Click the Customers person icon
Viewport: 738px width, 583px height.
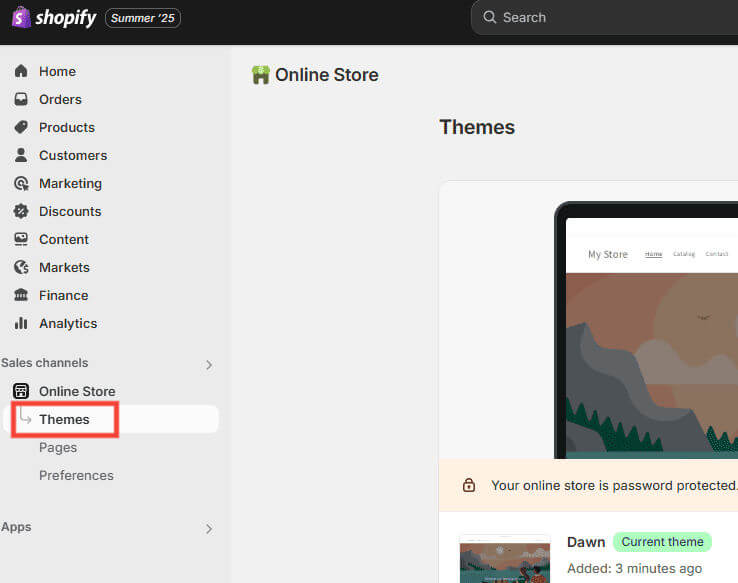pyautogui.click(x=21, y=155)
